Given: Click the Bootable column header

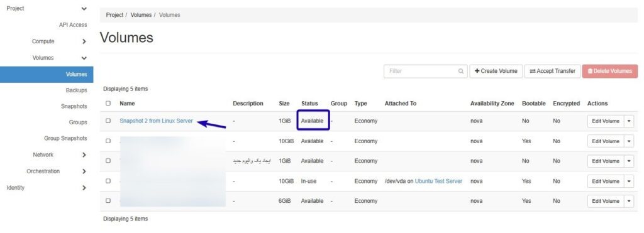Looking at the screenshot, I should [x=533, y=104].
